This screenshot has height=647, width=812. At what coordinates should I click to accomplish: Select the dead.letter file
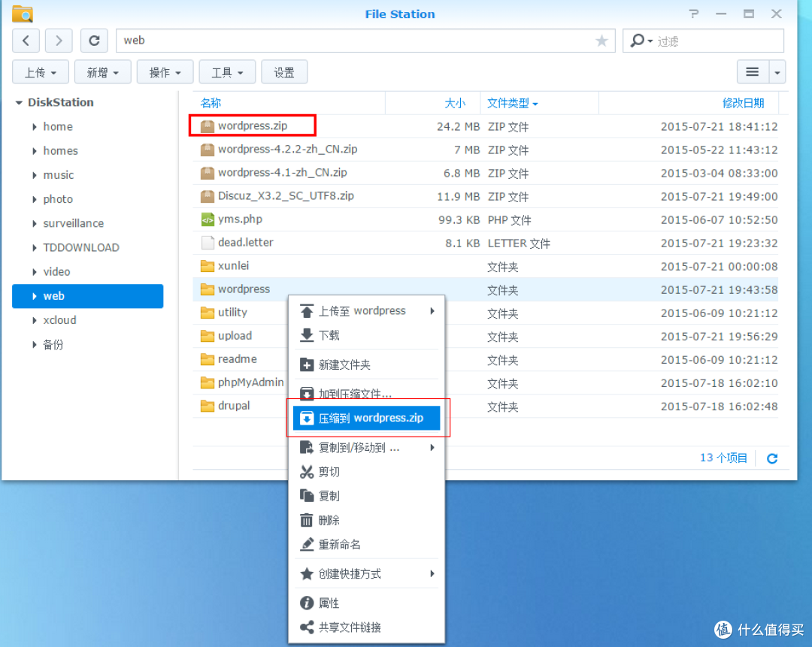(485, 243)
